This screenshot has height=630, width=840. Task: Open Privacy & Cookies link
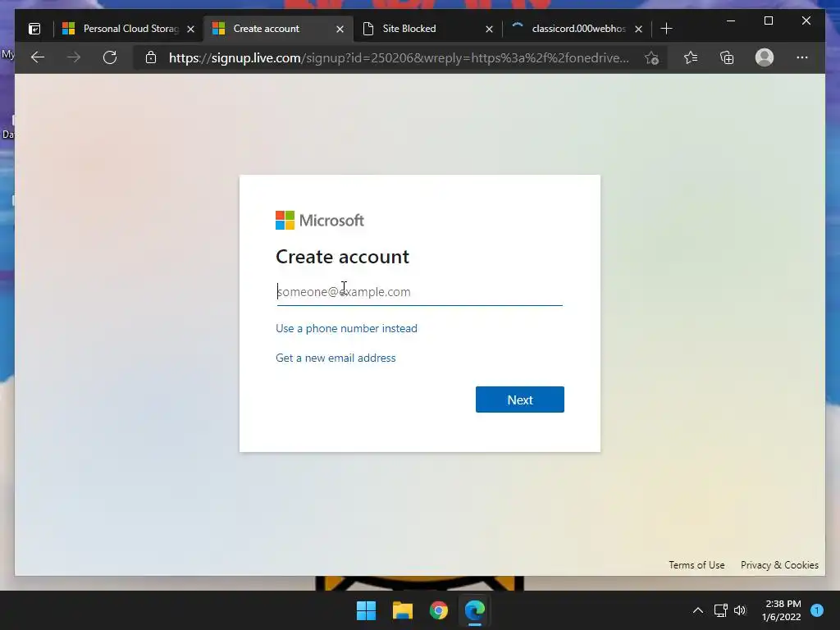coord(779,565)
